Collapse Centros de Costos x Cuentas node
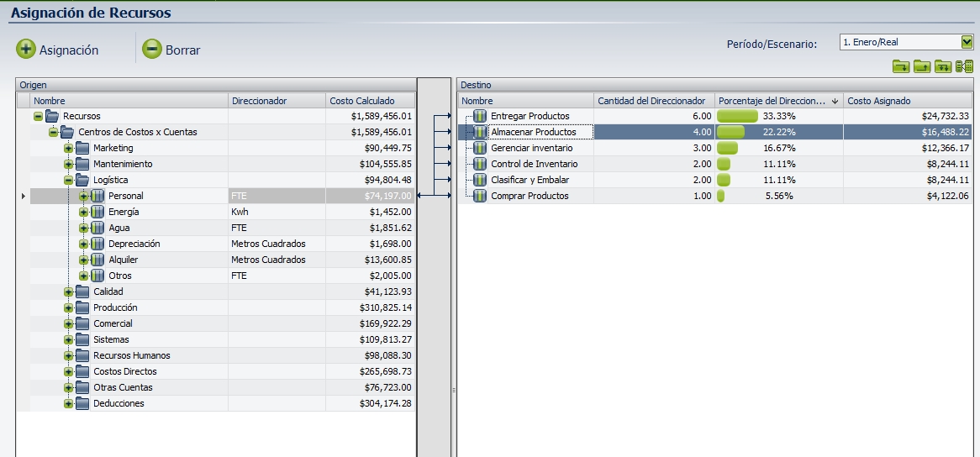This screenshot has width=980, height=457. 53,133
